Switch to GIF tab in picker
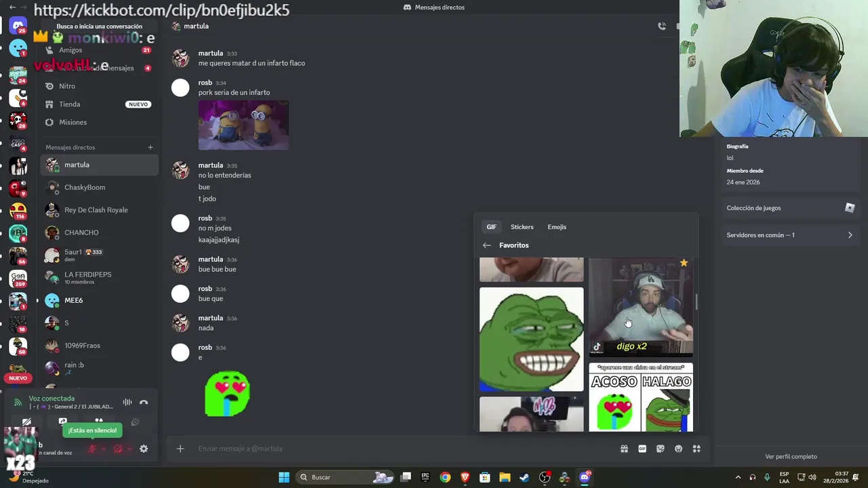This screenshot has width=868, height=488. (491, 227)
